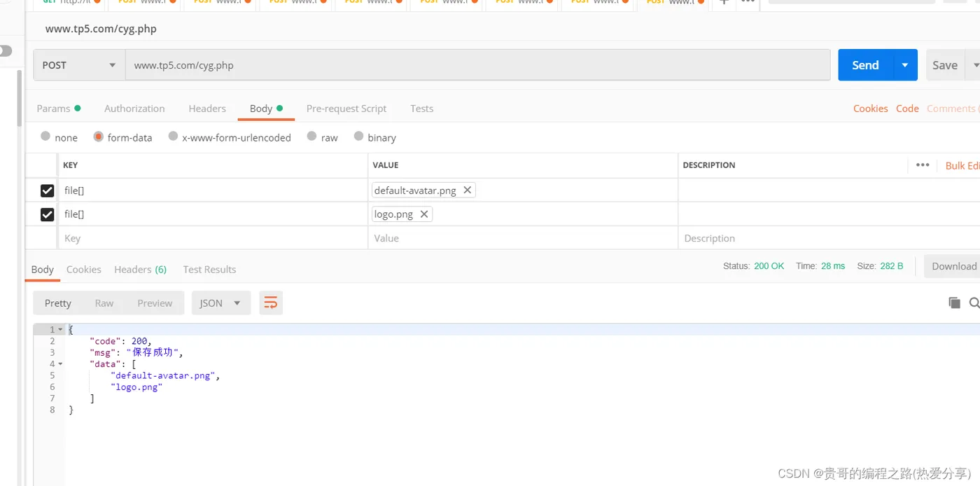Collapse the JSON root object fold arrow
980x486 pixels.
click(x=61, y=329)
